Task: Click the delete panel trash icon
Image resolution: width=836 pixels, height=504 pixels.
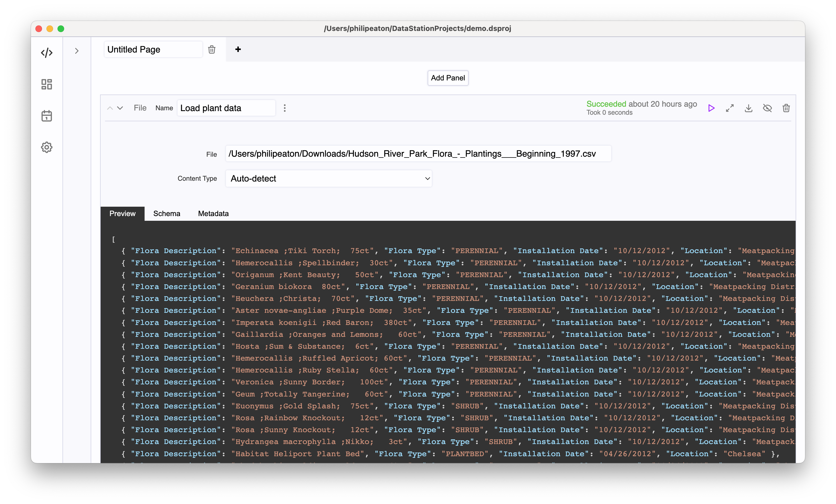Action: pyautogui.click(x=786, y=107)
